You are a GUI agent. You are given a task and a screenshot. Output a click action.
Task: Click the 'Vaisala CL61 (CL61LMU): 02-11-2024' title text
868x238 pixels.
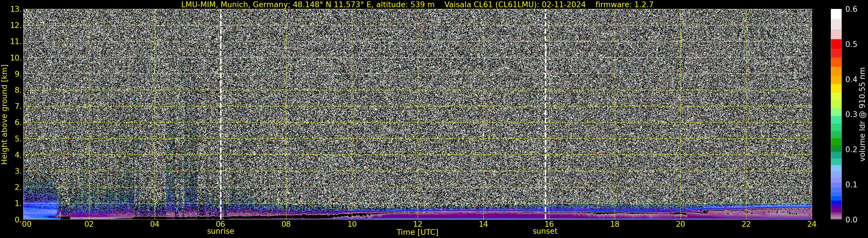[515, 4]
